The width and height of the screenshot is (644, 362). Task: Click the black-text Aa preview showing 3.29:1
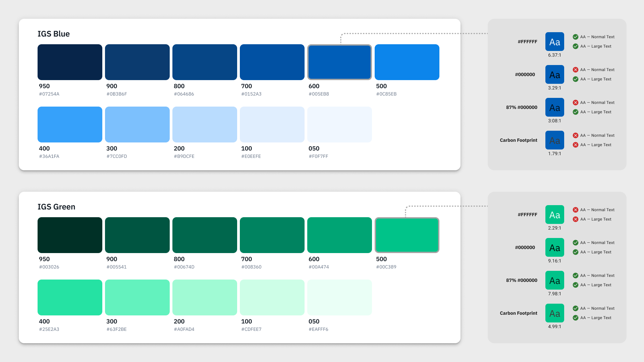click(554, 74)
